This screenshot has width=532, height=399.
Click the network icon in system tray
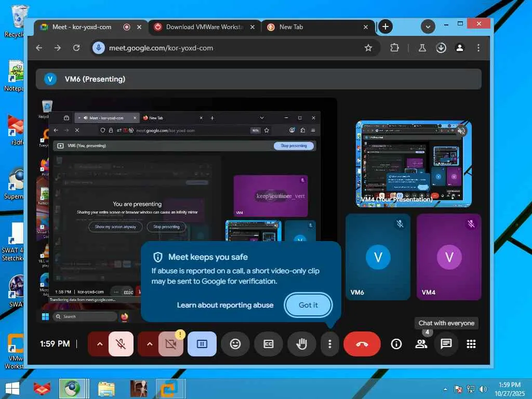[x=471, y=389]
